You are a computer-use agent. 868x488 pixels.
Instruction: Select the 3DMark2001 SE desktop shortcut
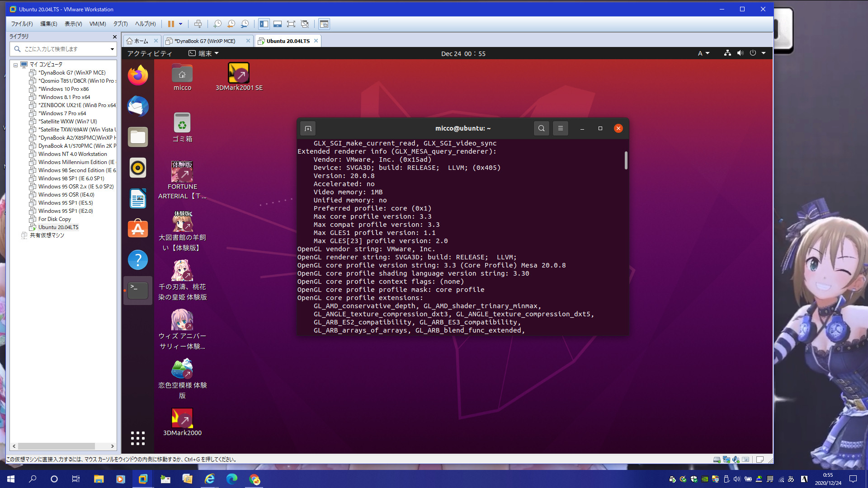239,77
